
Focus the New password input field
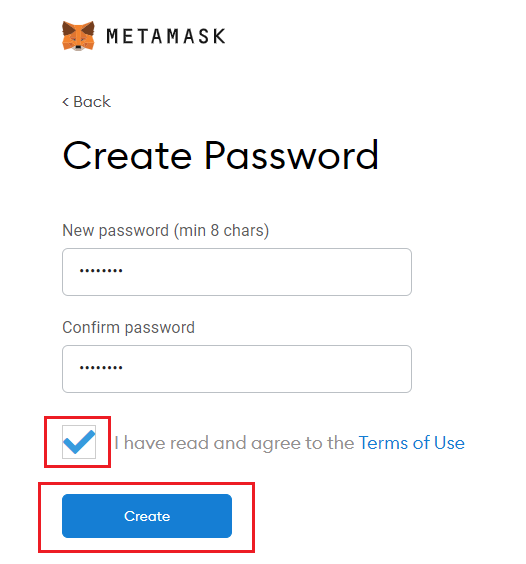click(237, 272)
